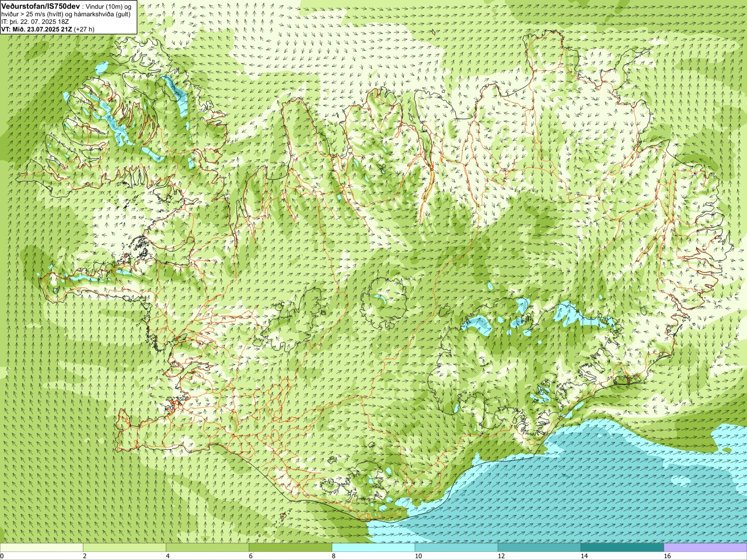Select the 10–12 m/s turquoise legend swatch
Viewport: 747px width, 560px height.
point(456,548)
